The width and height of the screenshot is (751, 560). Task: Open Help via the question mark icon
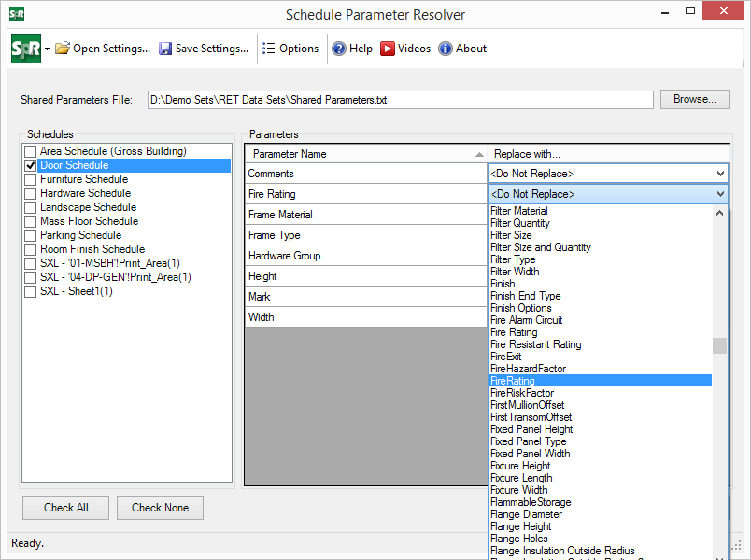[x=339, y=49]
